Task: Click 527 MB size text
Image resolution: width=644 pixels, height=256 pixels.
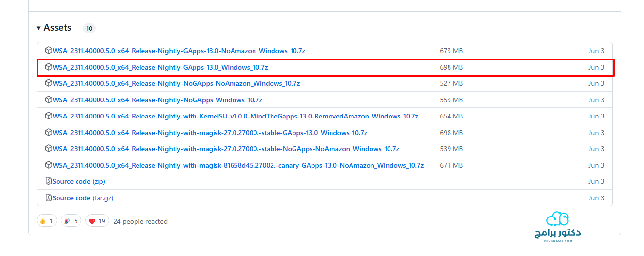Action: point(451,83)
